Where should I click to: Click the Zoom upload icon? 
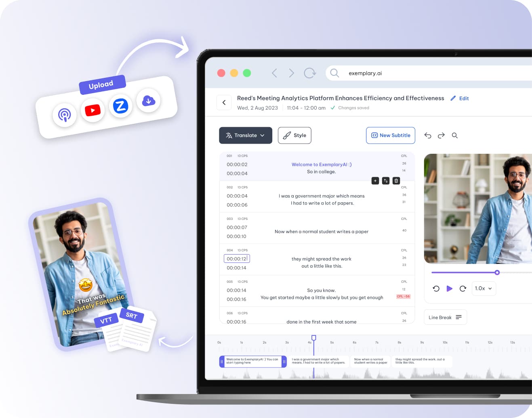coord(120,106)
